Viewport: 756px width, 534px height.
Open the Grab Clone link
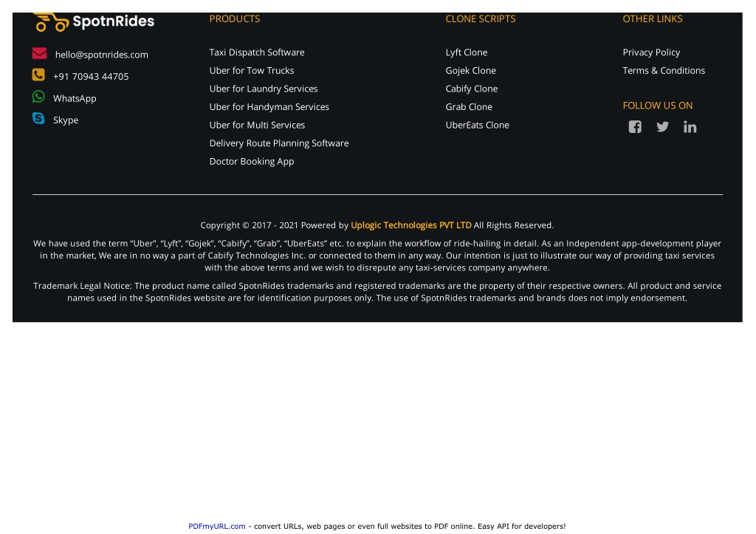(x=469, y=106)
